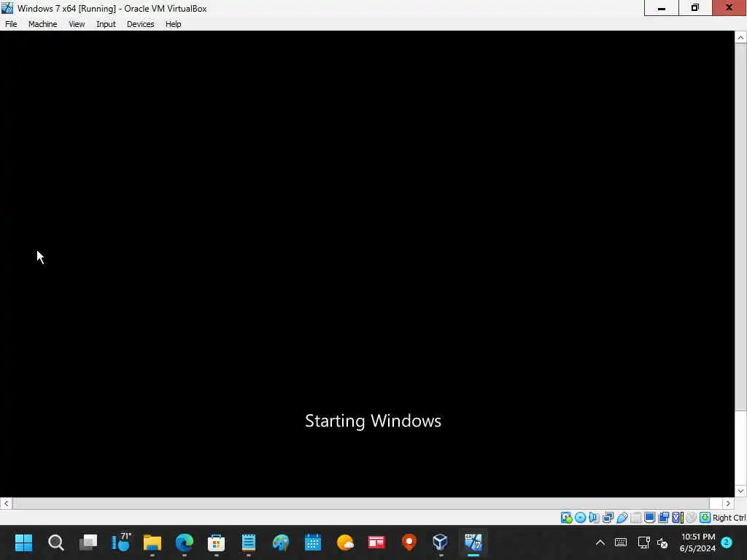Click the shared folders status icon
Screen dimensions: 747x560
[x=635, y=518]
